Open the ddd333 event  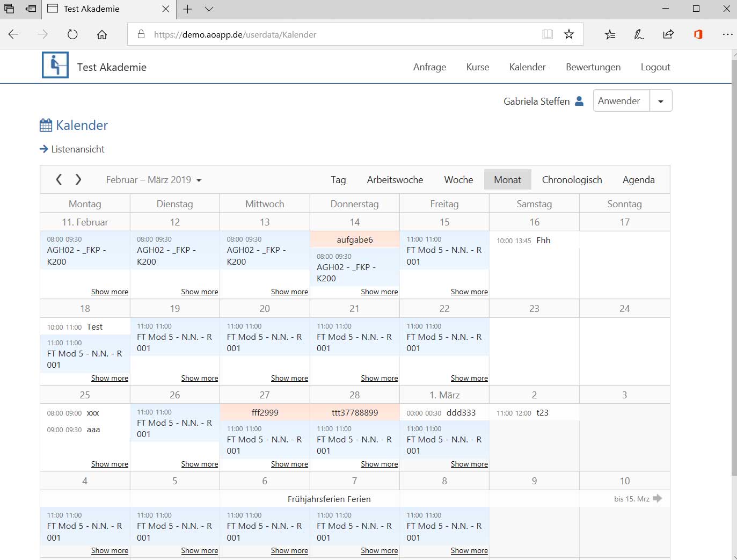[x=444, y=412]
